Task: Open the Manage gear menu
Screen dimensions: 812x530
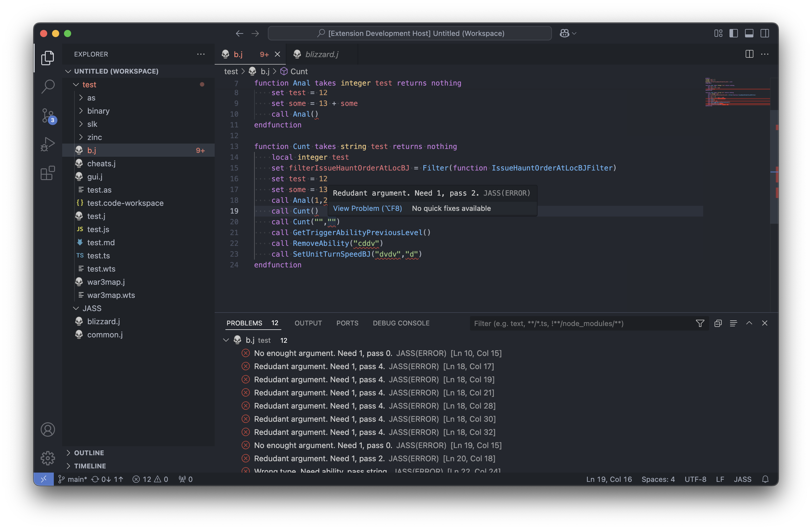Action: click(48, 458)
